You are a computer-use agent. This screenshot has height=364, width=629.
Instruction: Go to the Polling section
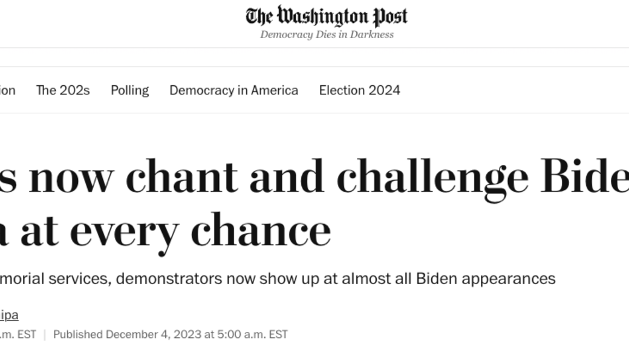coord(129,91)
